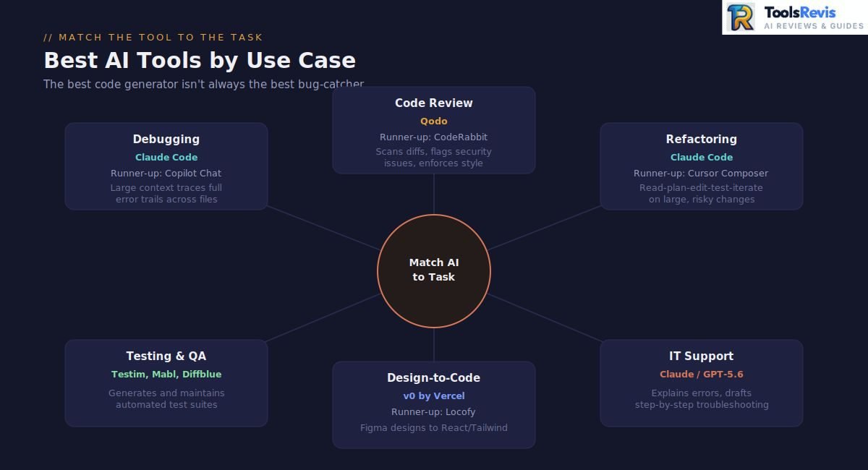The height and width of the screenshot is (470, 868).
Task: Click the 'AI Reviews & Guides' tagline
Action: pyautogui.click(x=814, y=26)
